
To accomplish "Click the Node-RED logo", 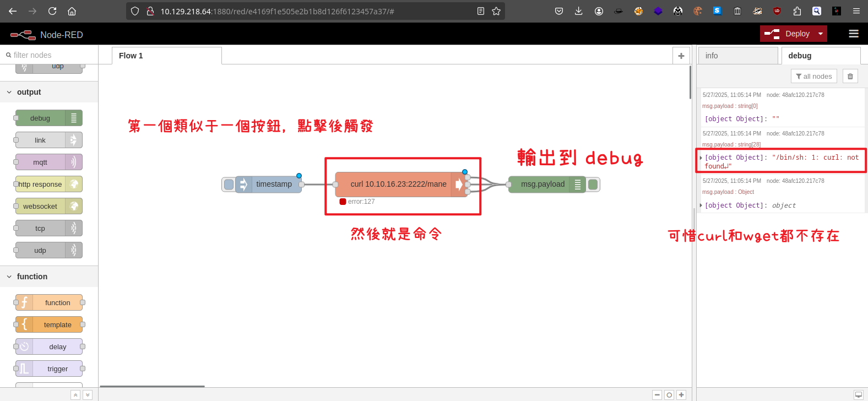I will [x=23, y=35].
